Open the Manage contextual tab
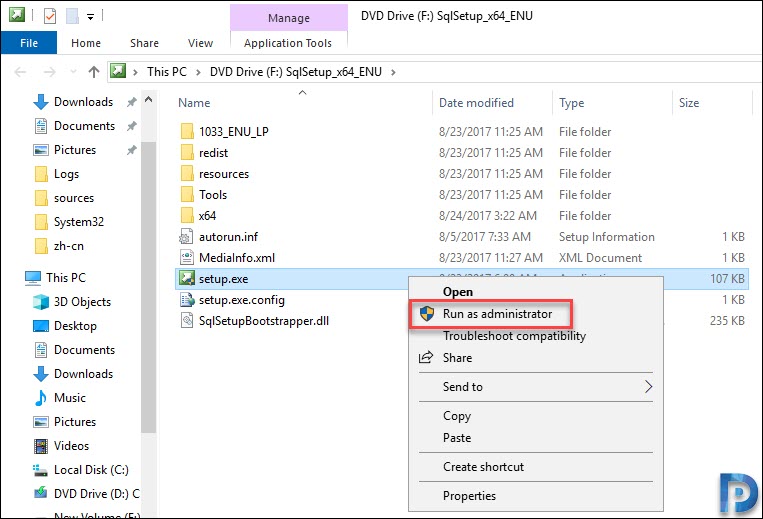Screen dimensions: 763x519 coord(289,18)
